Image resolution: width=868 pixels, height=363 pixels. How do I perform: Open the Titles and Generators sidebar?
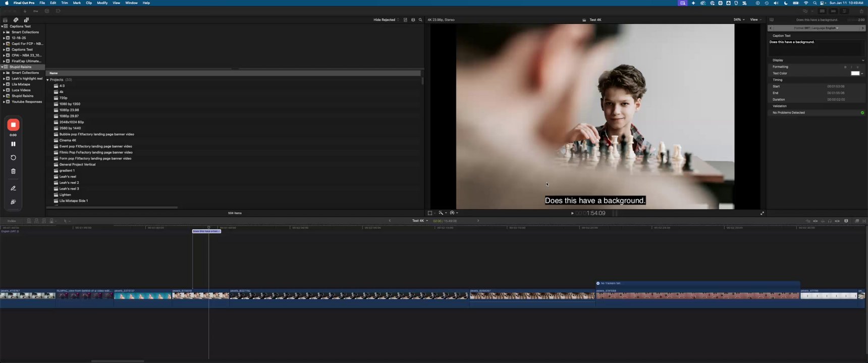[x=26, y=20]
